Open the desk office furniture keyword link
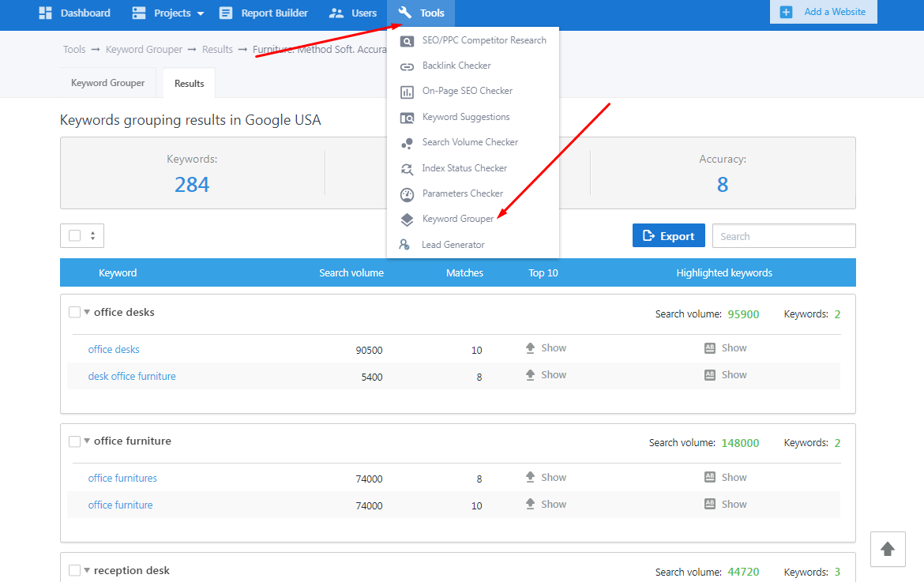The width and height of the screenshot is (924, 582). [x=132, y=377]
